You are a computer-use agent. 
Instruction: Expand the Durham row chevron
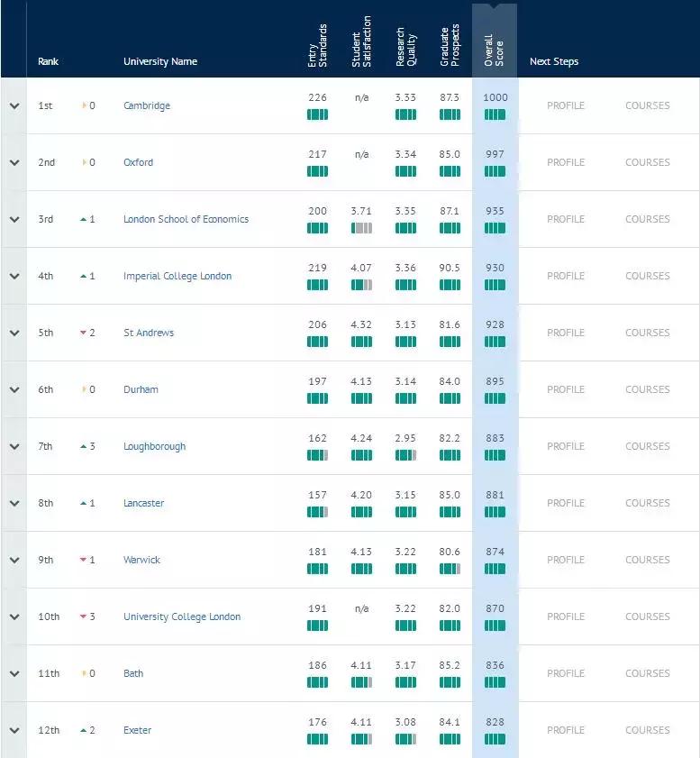[14, 389]
